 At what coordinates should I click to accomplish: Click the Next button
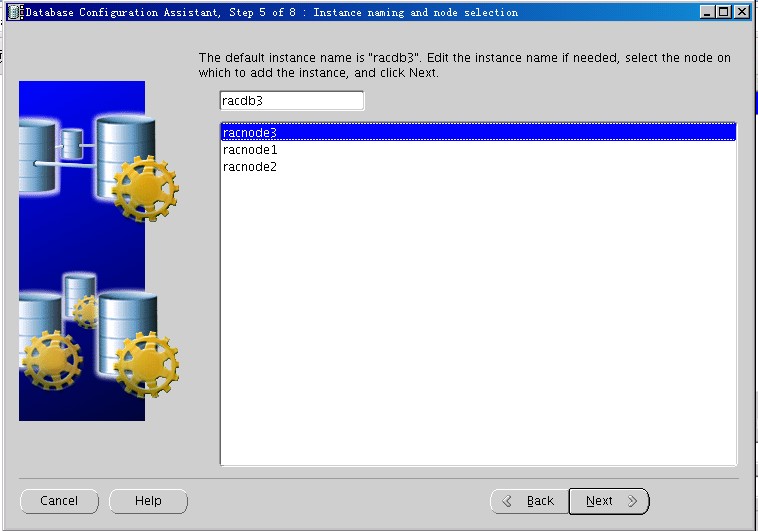[609, 501]
